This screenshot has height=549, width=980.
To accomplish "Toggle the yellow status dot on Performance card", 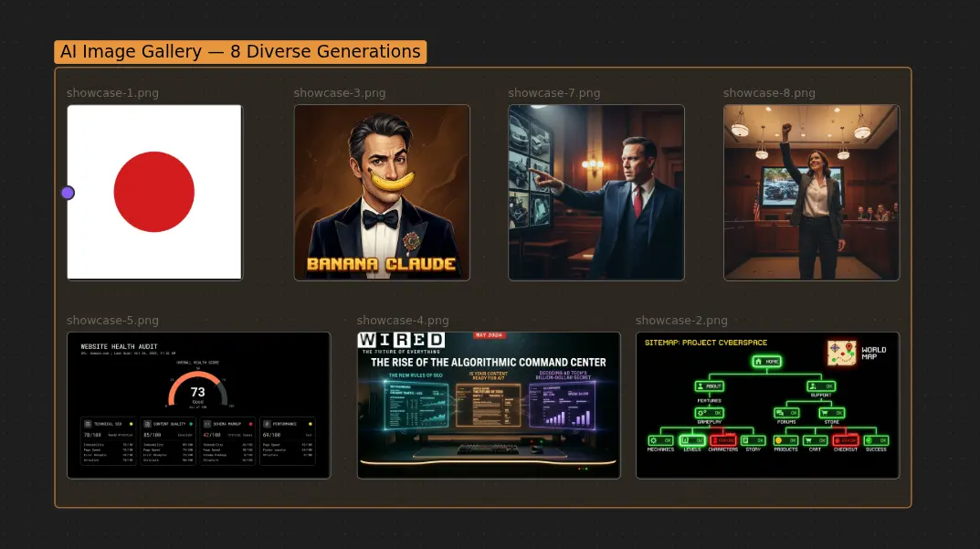I will [311, 423].
